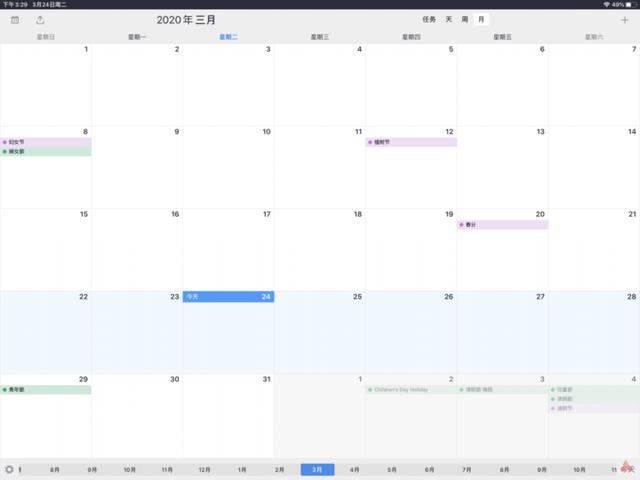
Task: Click 星期二 weekday header
Action: [x=228, y=37]
